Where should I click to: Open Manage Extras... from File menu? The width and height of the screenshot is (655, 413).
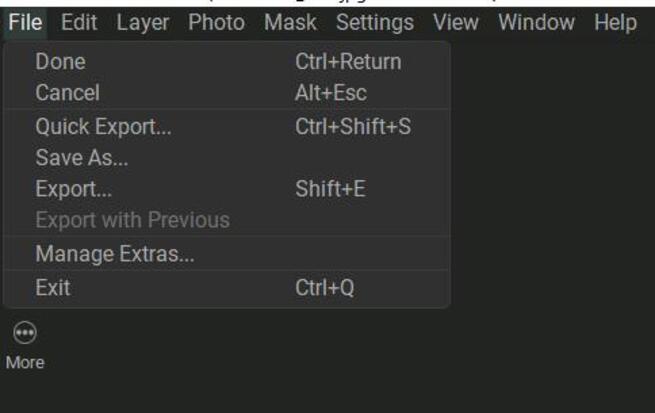pos(115,254)
